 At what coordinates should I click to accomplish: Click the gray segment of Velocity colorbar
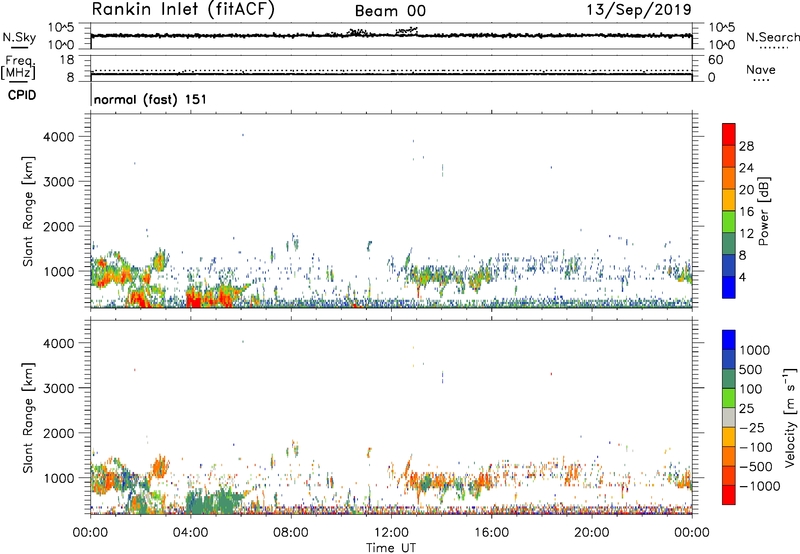(729, 417)
